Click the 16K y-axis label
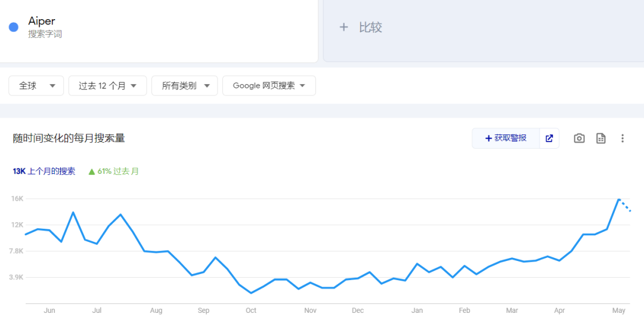The width and height of the screenshot is (644, 332). pyautogui.click(x=17, y=199)
